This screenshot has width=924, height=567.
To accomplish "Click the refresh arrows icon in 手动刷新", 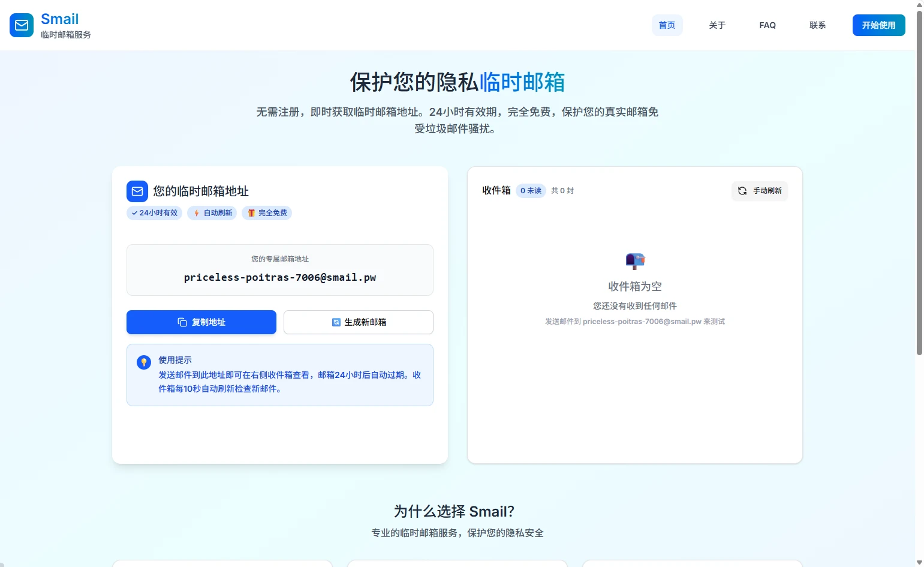I will [x=742, y=191].
